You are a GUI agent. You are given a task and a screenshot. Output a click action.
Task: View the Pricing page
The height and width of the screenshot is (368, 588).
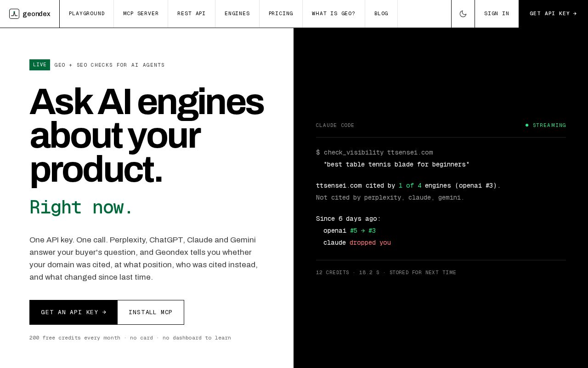[281, 14]
